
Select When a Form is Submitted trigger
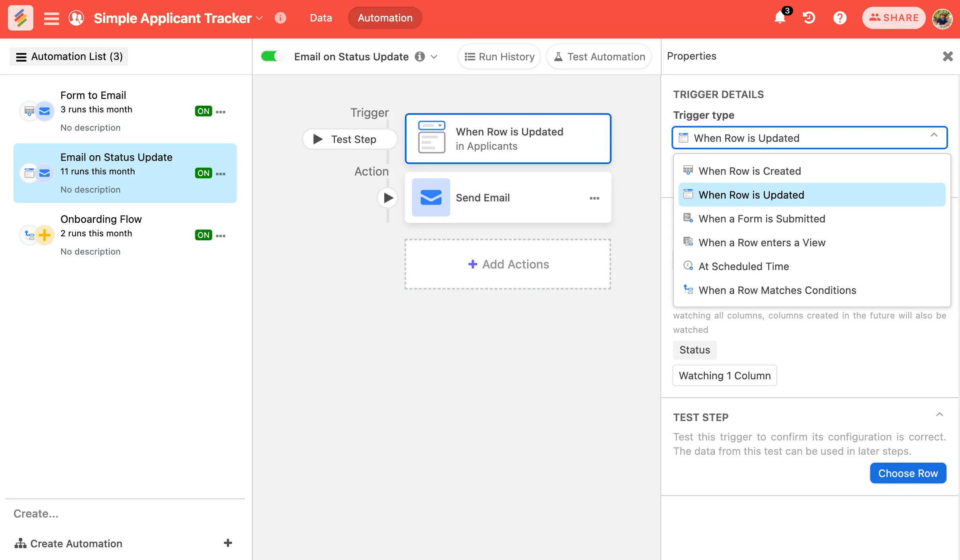tap(761, 218)
